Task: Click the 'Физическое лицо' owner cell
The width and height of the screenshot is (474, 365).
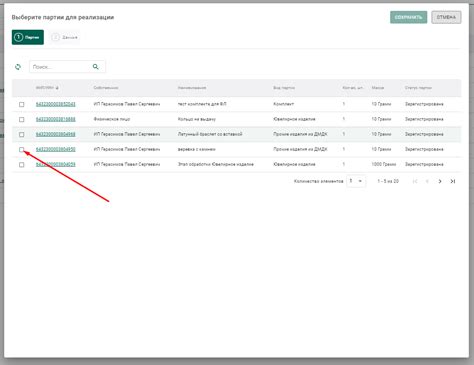Action: coord(112,119)
